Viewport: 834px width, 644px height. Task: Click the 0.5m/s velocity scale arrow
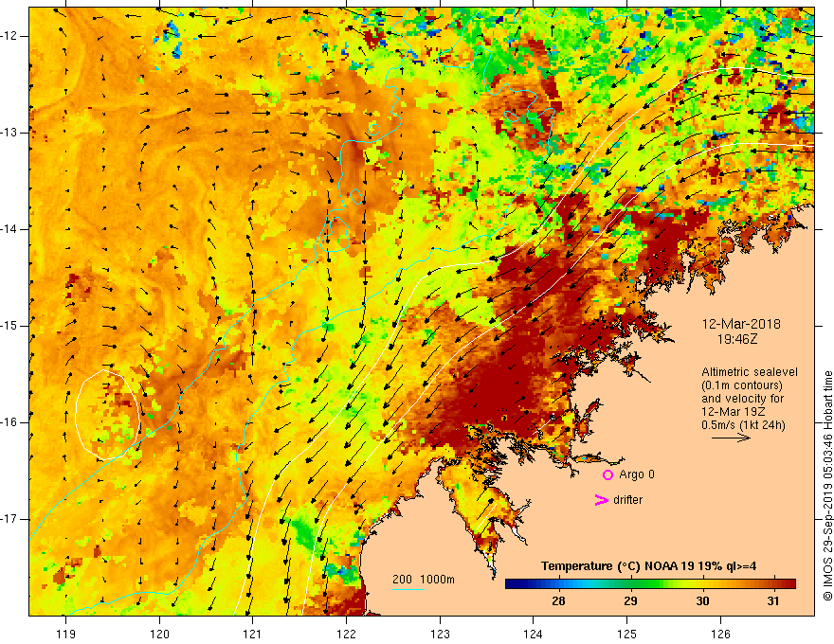coord(731,438)
